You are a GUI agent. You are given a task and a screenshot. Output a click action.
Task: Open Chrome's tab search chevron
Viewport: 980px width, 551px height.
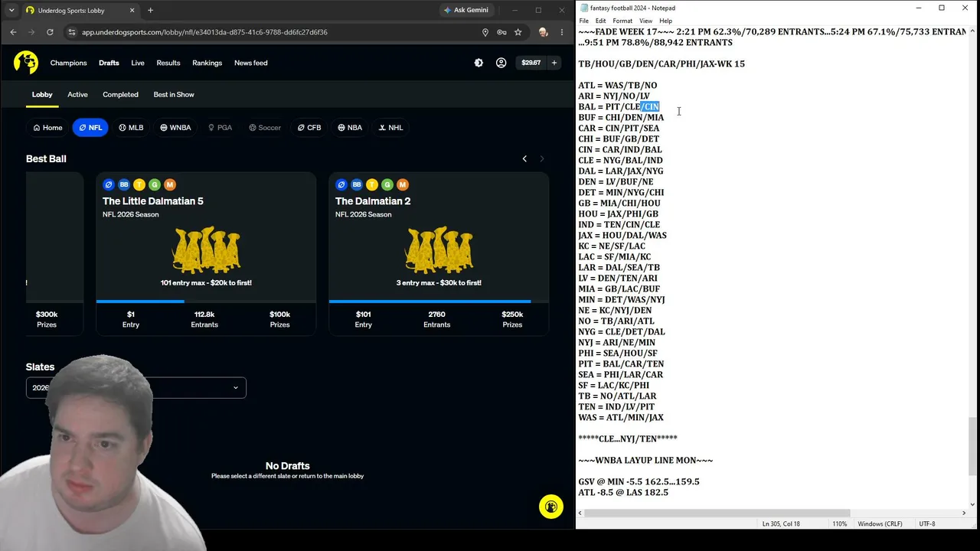pos(11,10)
